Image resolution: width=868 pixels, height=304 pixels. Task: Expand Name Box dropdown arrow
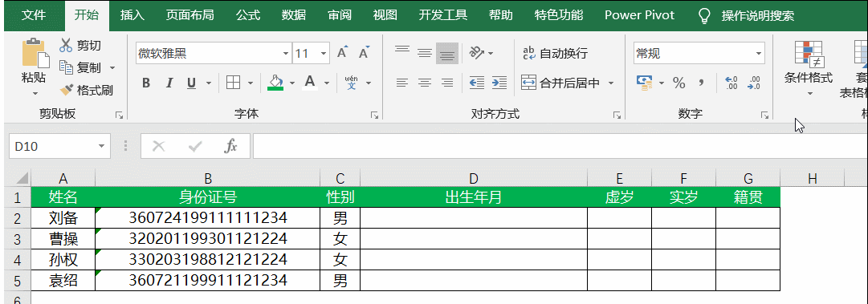click(101, 146)
